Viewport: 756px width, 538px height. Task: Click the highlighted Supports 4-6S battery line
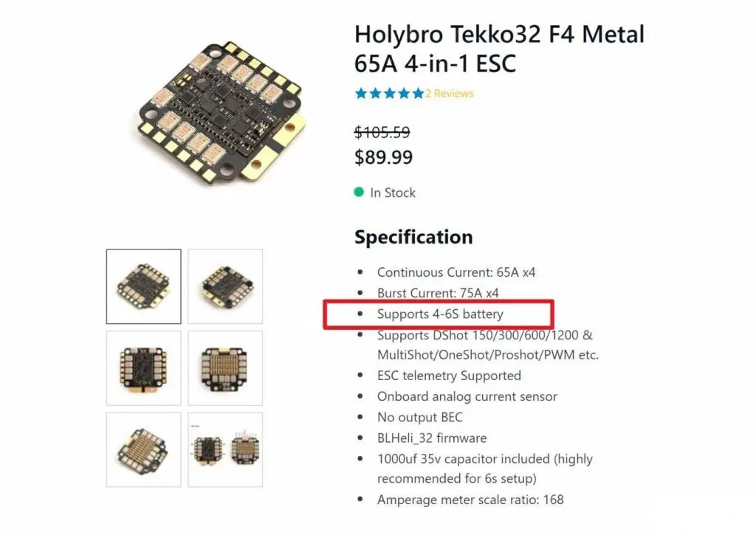(440, 314)
